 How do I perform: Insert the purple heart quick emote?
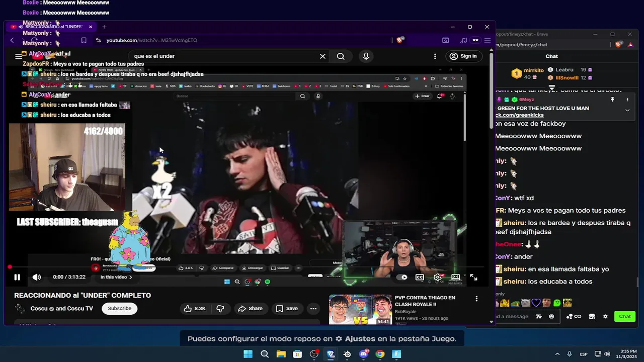(x=536, y=303)
